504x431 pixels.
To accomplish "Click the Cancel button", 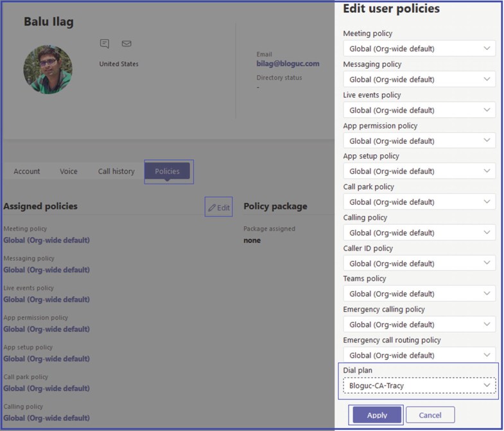I will tap(430, 415).
